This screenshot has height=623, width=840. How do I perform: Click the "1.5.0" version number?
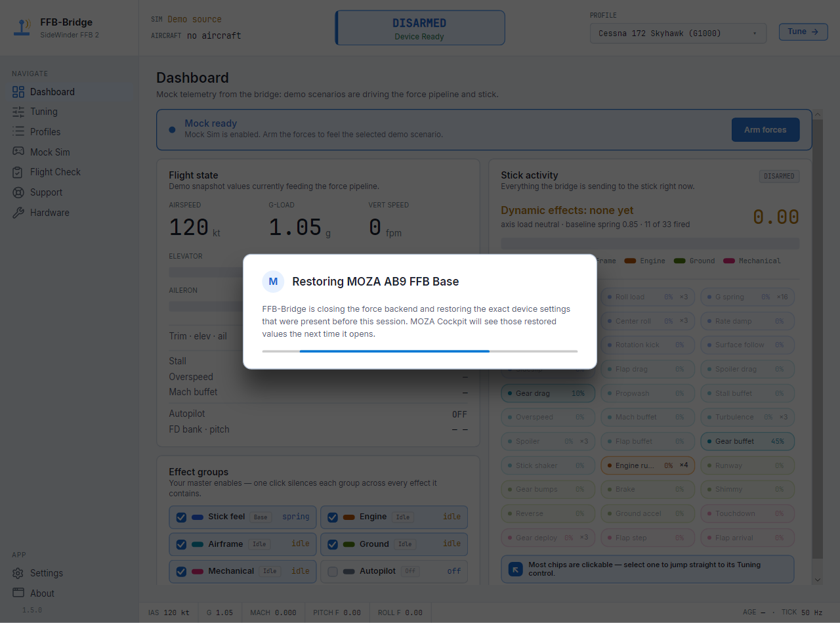pyautogui.click(x=31, y=611)
